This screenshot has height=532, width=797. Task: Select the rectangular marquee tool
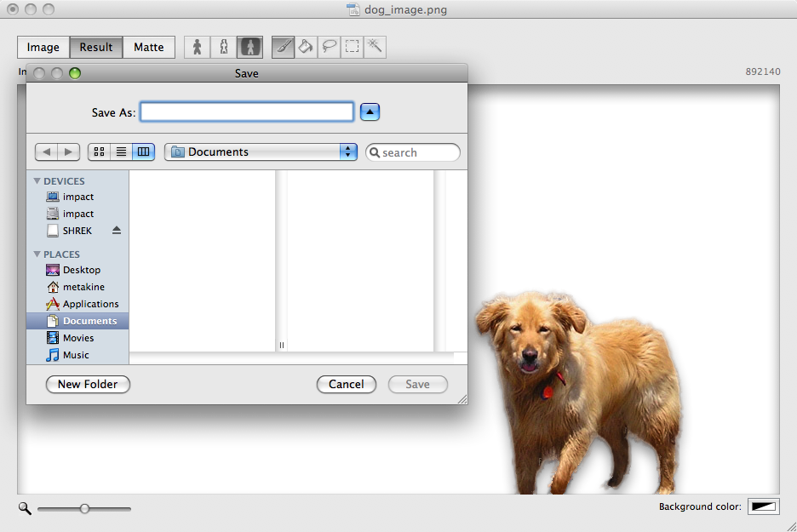pyautogui.click(x=352, y=47)
